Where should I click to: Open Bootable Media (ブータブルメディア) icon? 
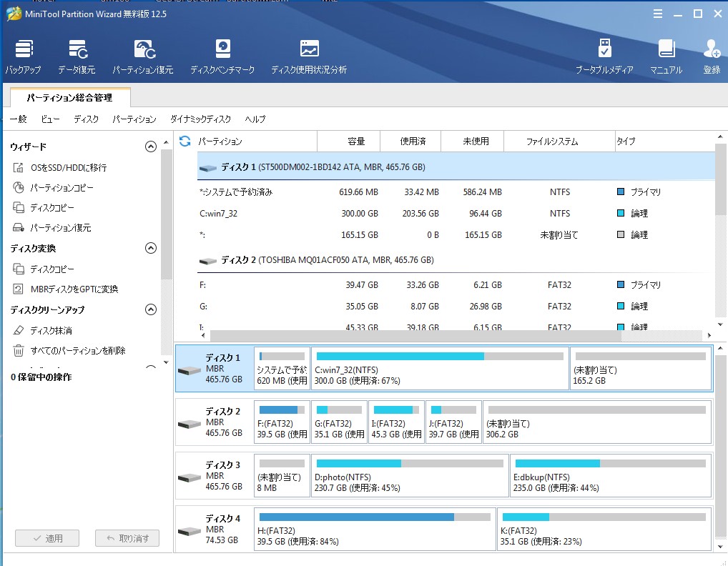(x=604, y=48)
